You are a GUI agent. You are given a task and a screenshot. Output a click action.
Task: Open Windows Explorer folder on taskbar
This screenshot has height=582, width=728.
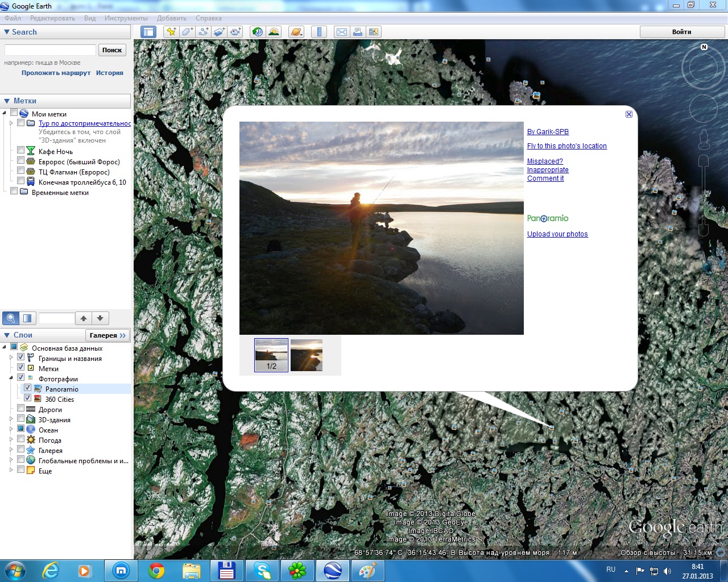point(192,571)
